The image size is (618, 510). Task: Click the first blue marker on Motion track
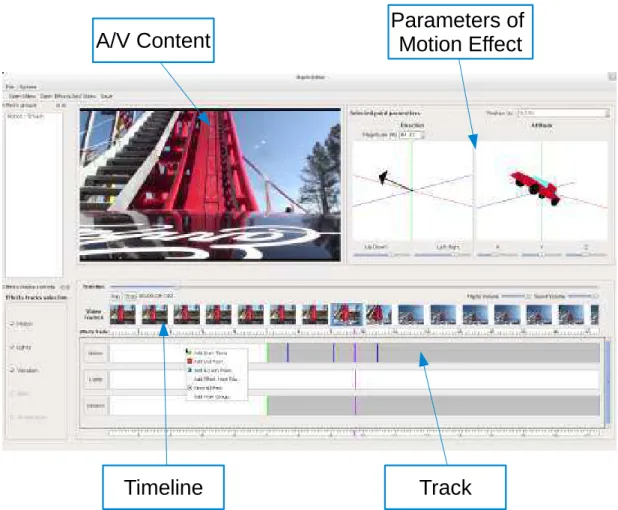tap(288, 353)
